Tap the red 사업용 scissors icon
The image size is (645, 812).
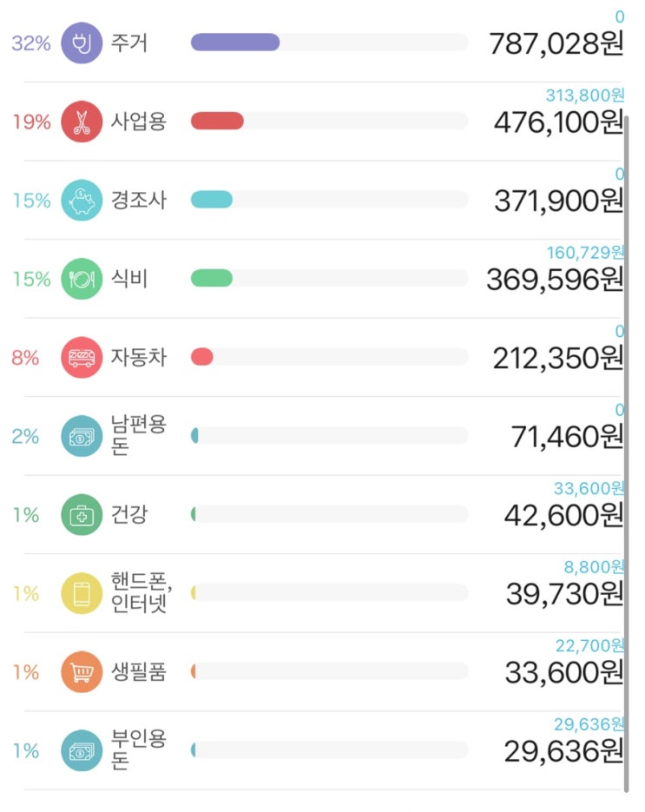tap(82, 122)
